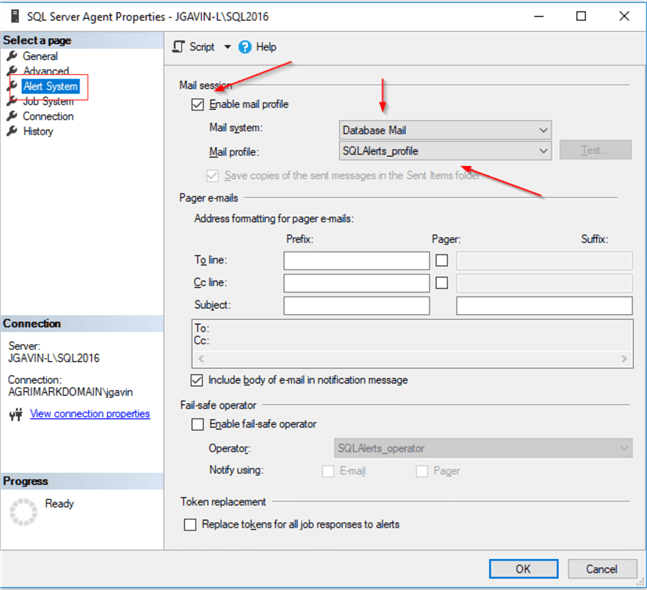Click the Script toolbar icon
Screen dimensions: 647x590
[178, 47]
